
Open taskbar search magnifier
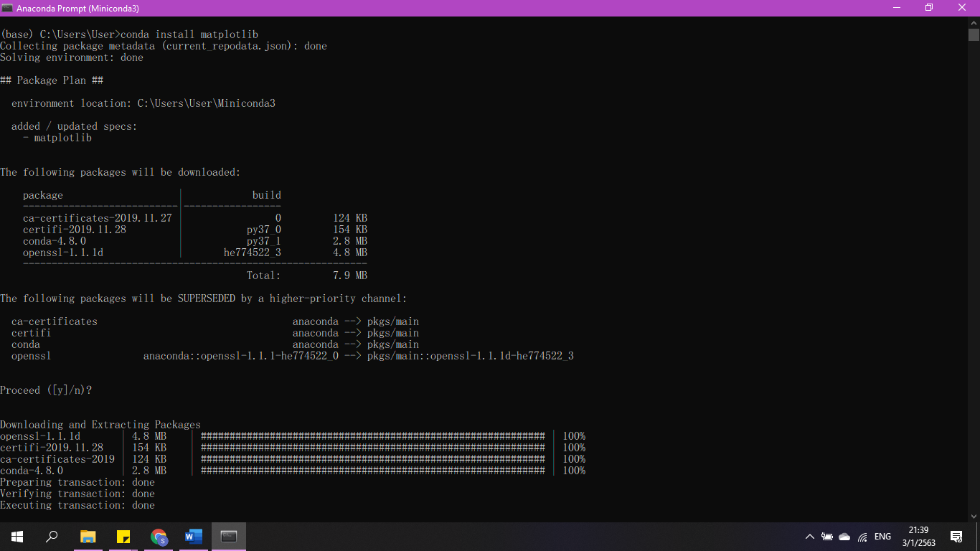(52, 537)
